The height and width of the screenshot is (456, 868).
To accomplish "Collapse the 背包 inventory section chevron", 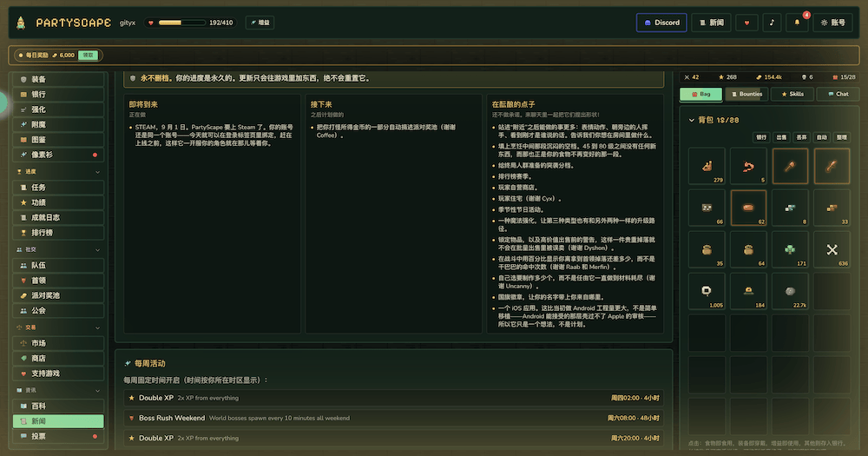I will coord(692,120).
